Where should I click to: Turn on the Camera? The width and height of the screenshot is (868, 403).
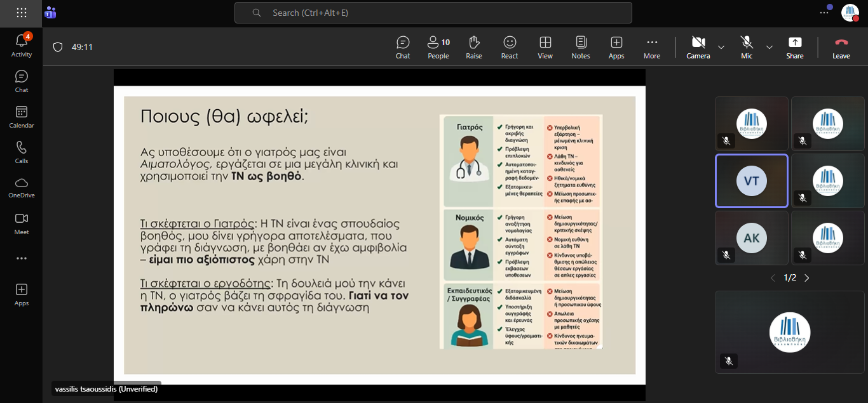[698, 47]
